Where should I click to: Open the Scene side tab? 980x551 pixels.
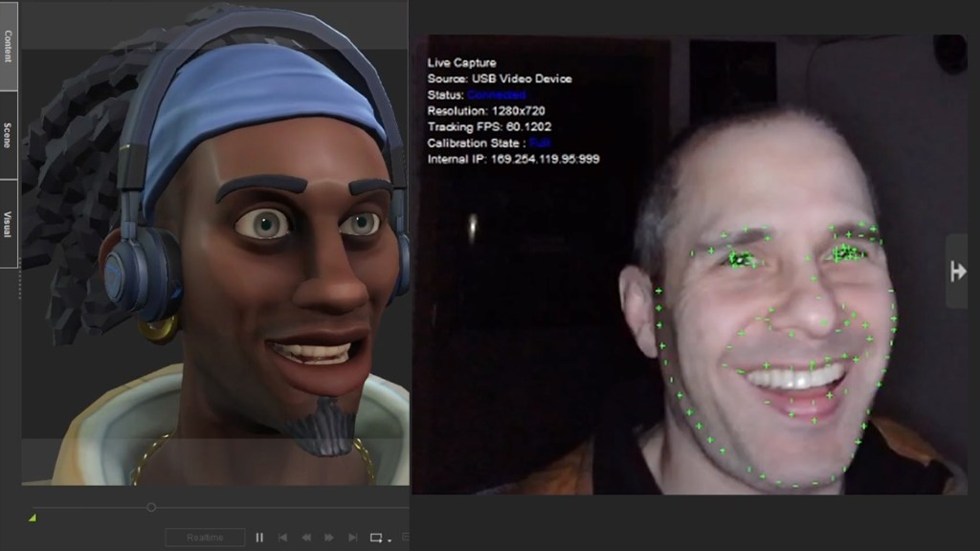coord(8,136)
